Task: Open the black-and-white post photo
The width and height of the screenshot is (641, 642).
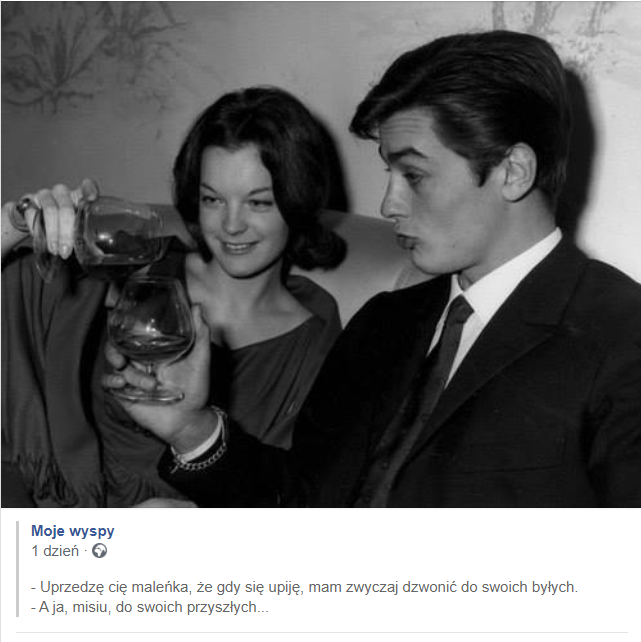Action: (x=320, y=254)
